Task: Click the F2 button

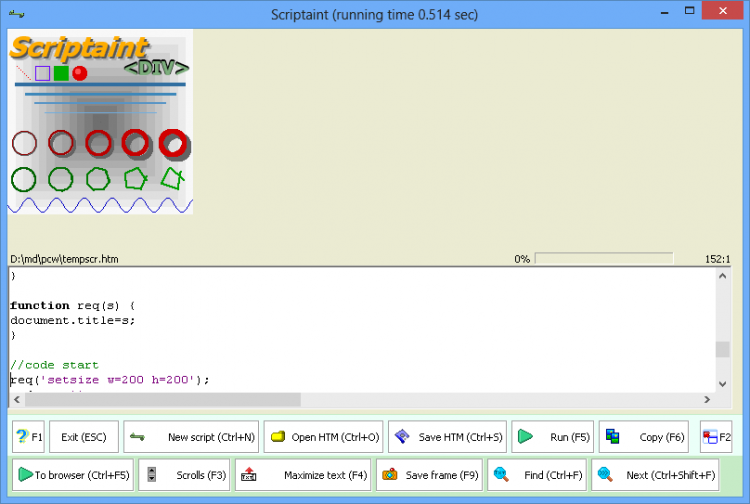Action: (x=716, y=437)
